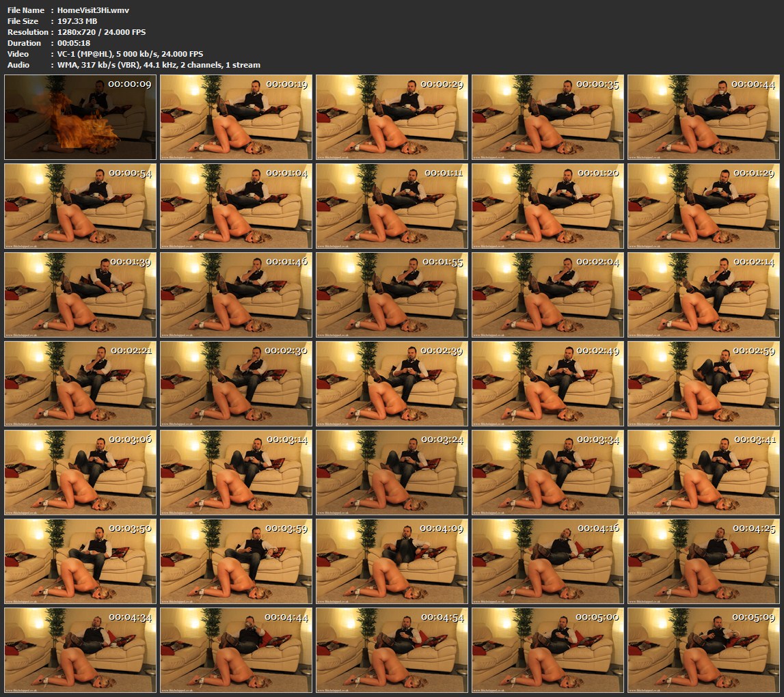Pick the frame at 00:01:46
The width and height of the screenshot is (784, 697).
pyautogui.click(x=236, y=295)
